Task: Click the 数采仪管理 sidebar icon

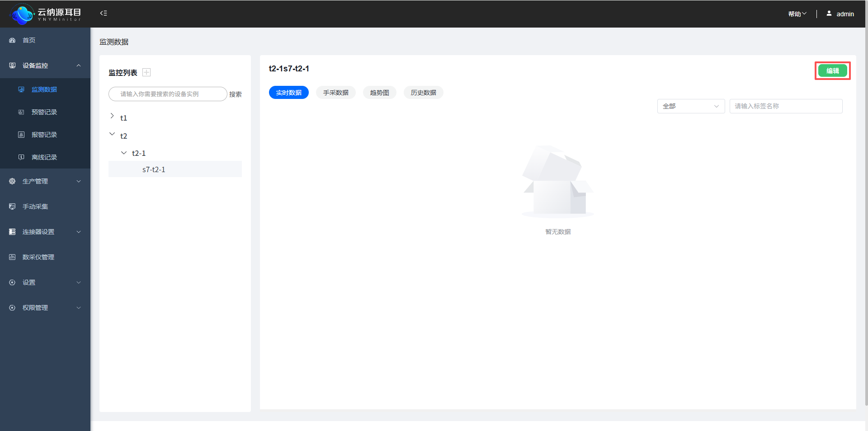Action: tap(12, 257)
